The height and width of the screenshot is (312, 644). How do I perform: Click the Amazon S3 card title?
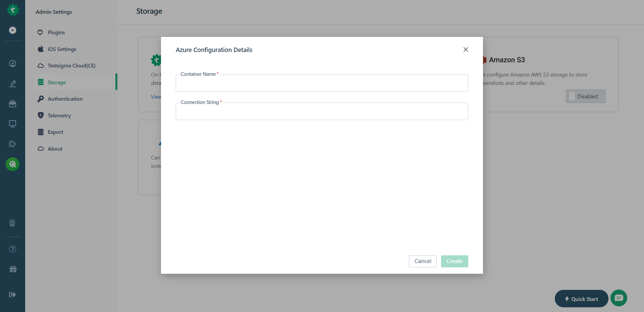[507, 60]
